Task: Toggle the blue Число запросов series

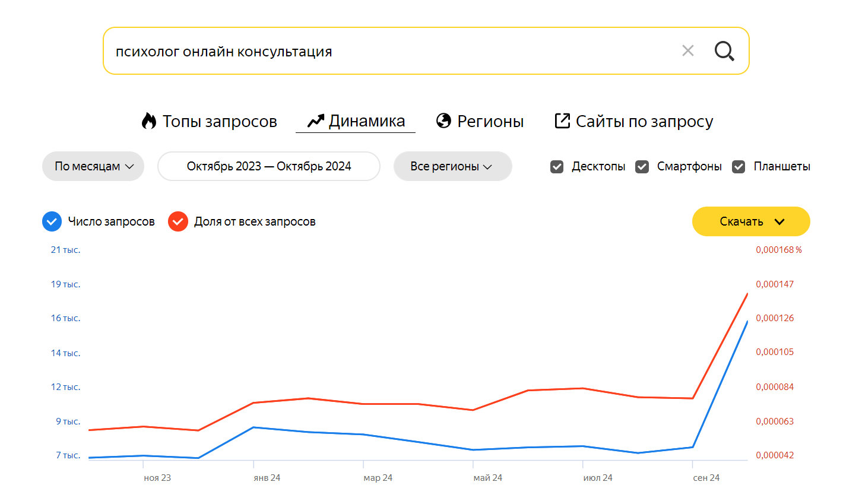Action: point(52,221)
